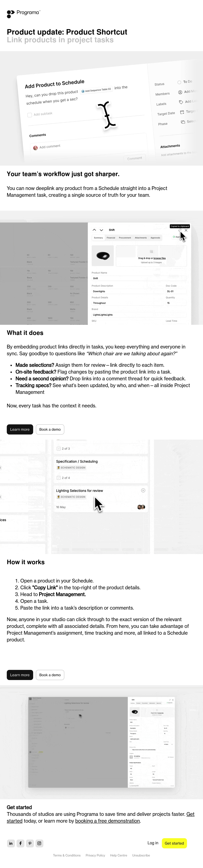The width and height of the screenshot is (203, 868).
Task: Click the up chevron beside the Shift title
Action: point(94,230)
